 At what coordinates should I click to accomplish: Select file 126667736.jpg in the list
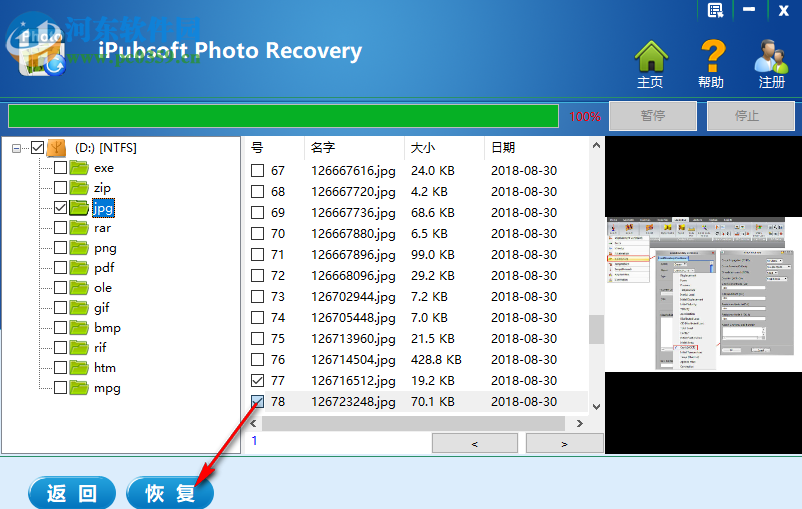(353, 213)
